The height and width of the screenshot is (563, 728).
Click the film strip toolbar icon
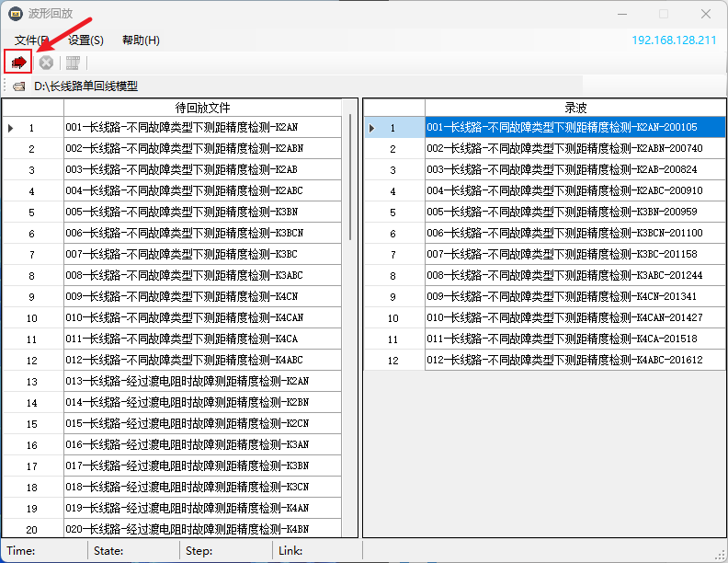click(73, 63)
